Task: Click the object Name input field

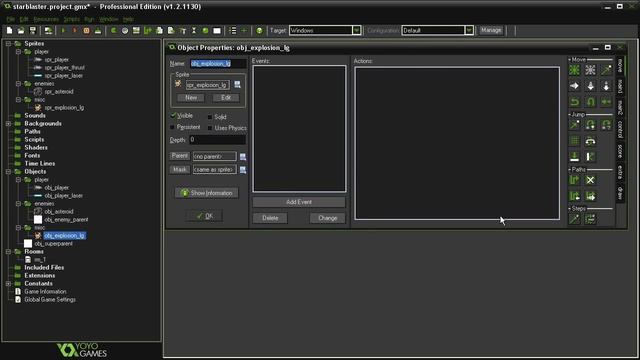Action: (x=218, y=64)
